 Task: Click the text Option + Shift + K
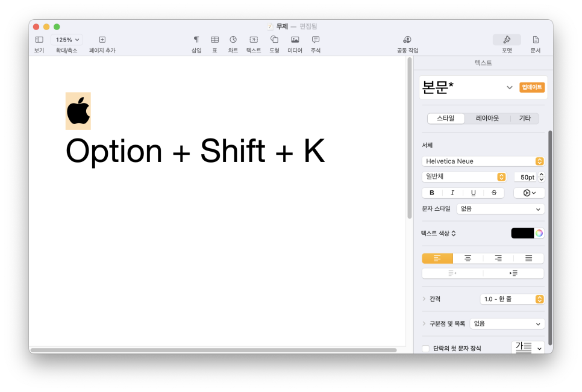coord(195,151)
